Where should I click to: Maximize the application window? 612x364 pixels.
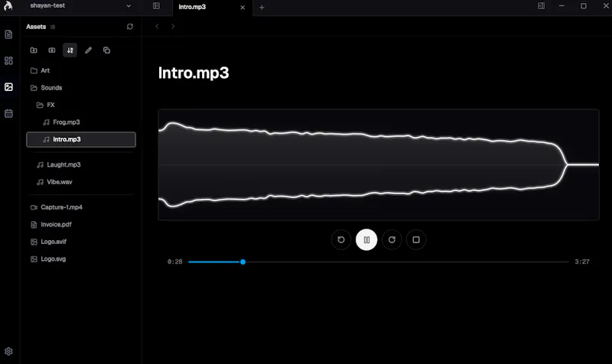(584, 6)
